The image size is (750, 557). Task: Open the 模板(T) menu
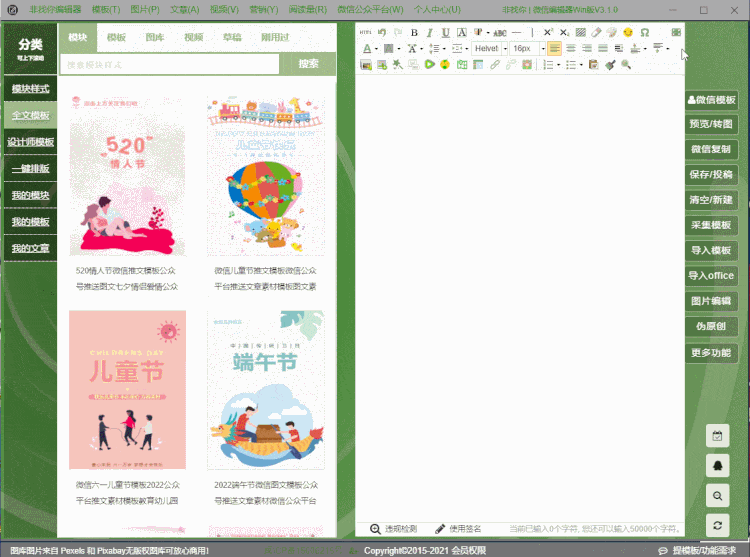coord(106,10)
